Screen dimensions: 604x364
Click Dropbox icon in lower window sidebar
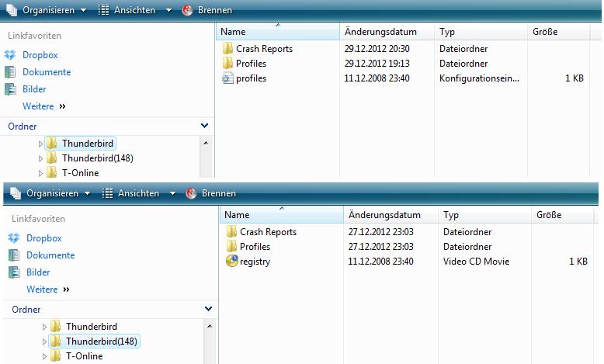click(14, 238)
